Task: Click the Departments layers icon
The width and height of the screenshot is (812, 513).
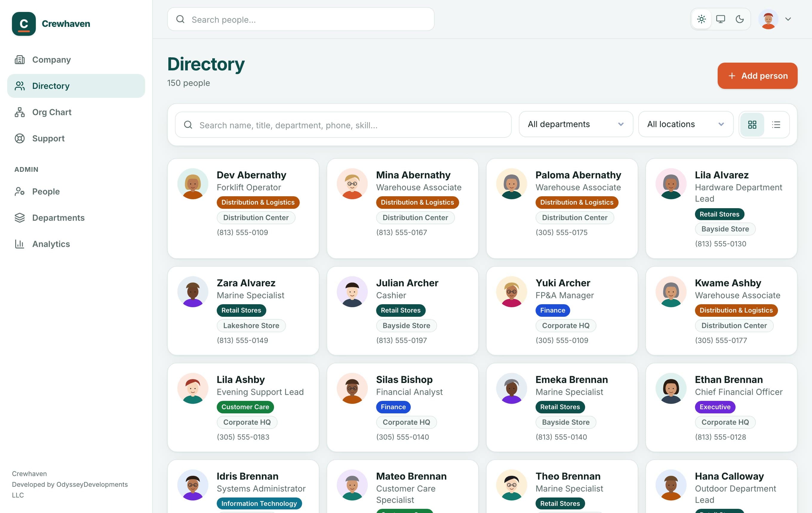Action: click(x=20, y=218)
